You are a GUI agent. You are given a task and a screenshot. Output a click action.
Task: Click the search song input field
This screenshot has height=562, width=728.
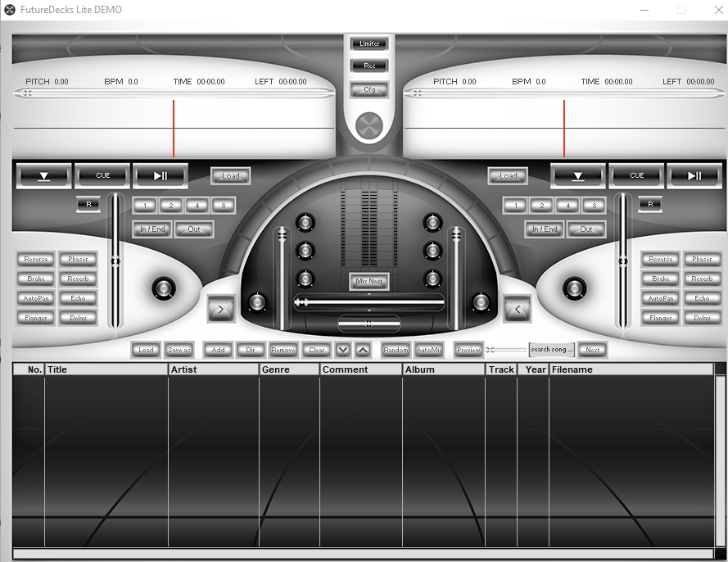click(551, 350)
